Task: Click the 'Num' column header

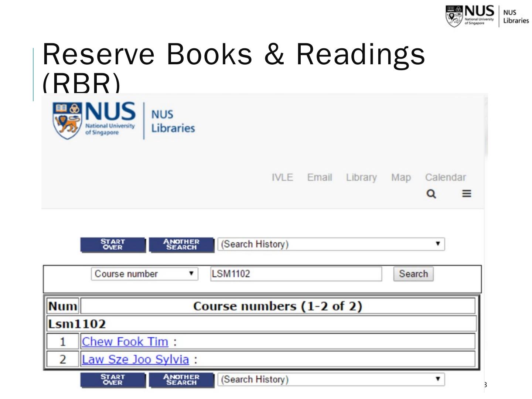Action: pyautogui.click(x=63, y=306)
